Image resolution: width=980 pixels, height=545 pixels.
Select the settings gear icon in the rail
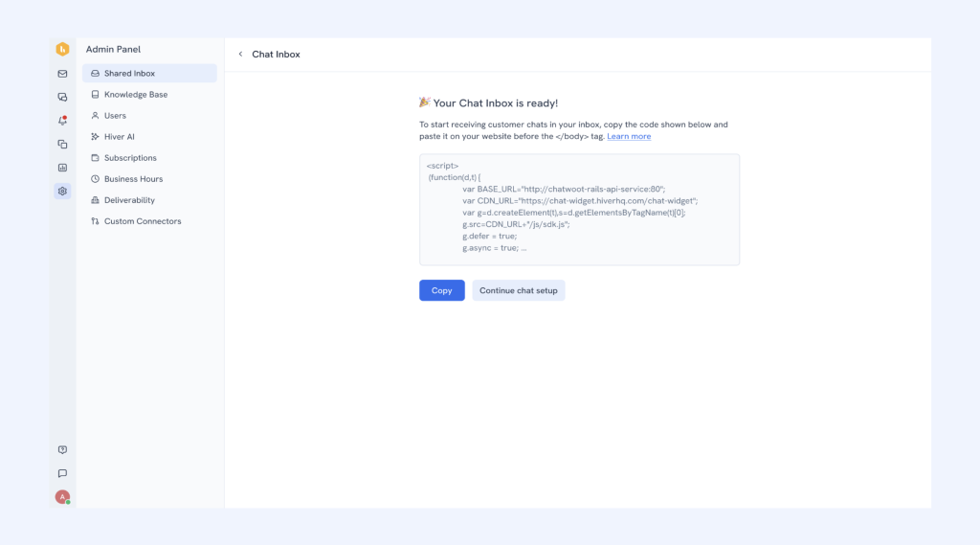[62, 191]
